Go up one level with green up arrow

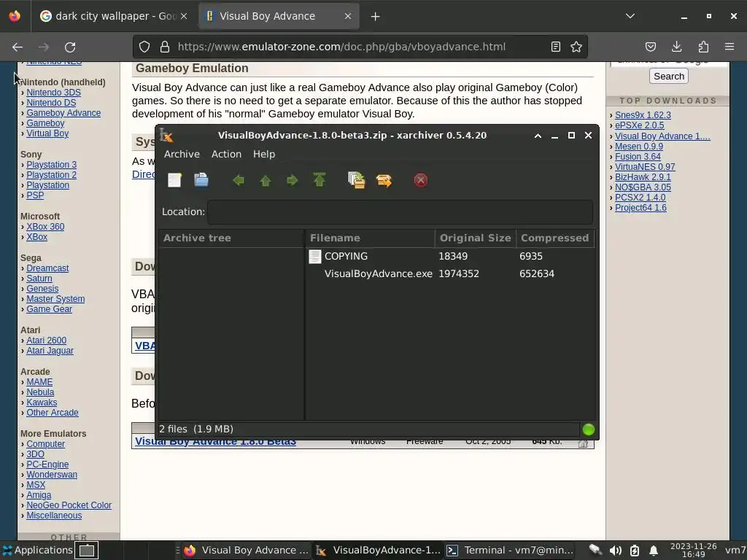[x=266, y=180]
